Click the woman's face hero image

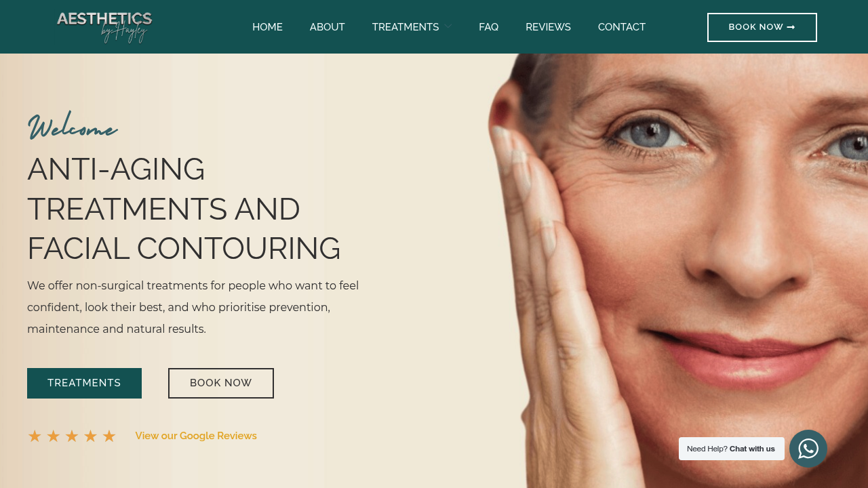[x=678, y=271]
